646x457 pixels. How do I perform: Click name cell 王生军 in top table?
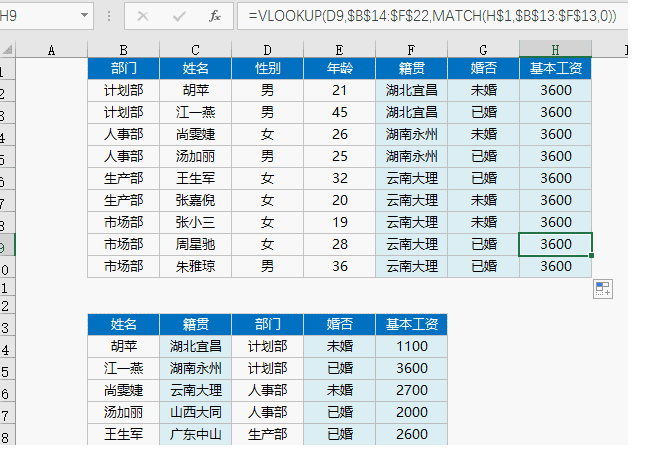[x=195, y=178]
